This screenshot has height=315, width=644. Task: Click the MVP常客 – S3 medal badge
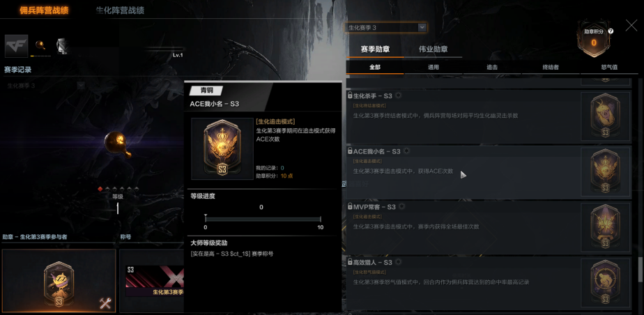[x=606, y=226]
